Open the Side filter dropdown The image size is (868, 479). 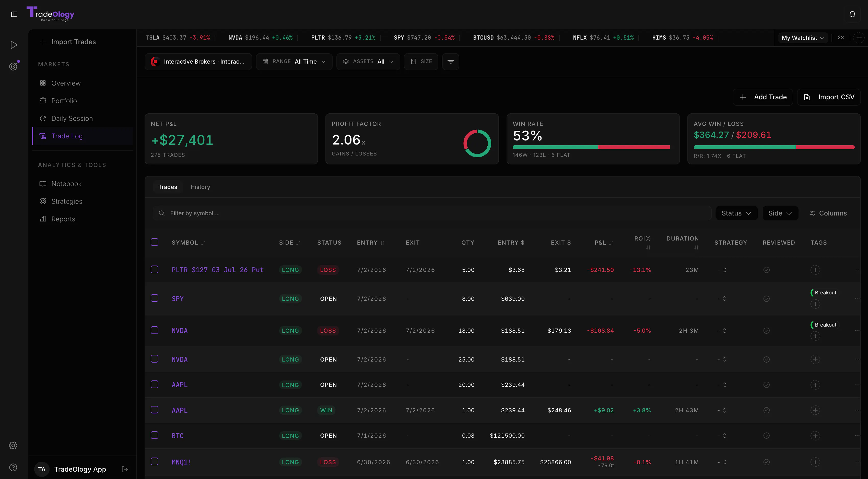(x=780, y=213)
